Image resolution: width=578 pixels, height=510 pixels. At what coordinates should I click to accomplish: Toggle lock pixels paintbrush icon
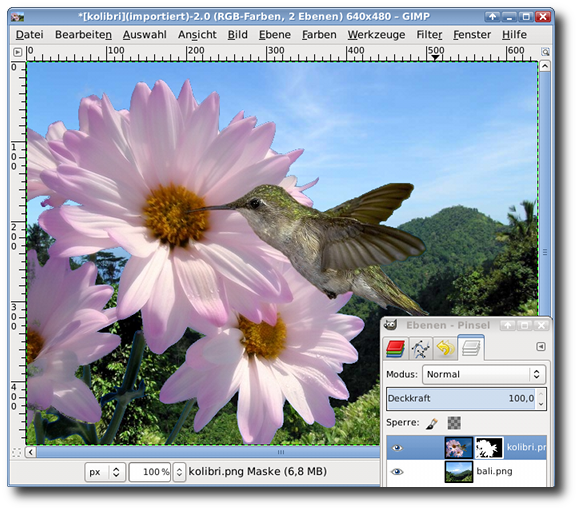[432, 423]
